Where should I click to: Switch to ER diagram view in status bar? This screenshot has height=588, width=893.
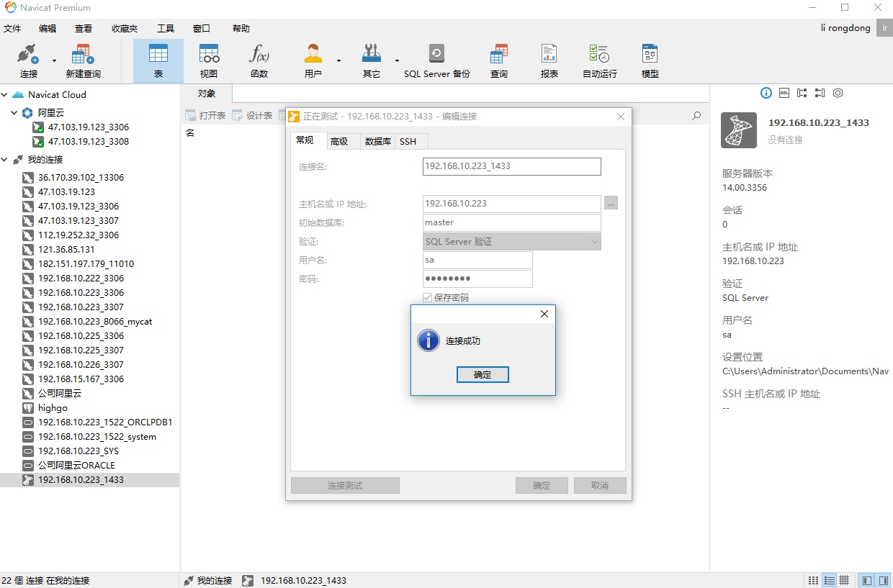click(x=844, y=580)
